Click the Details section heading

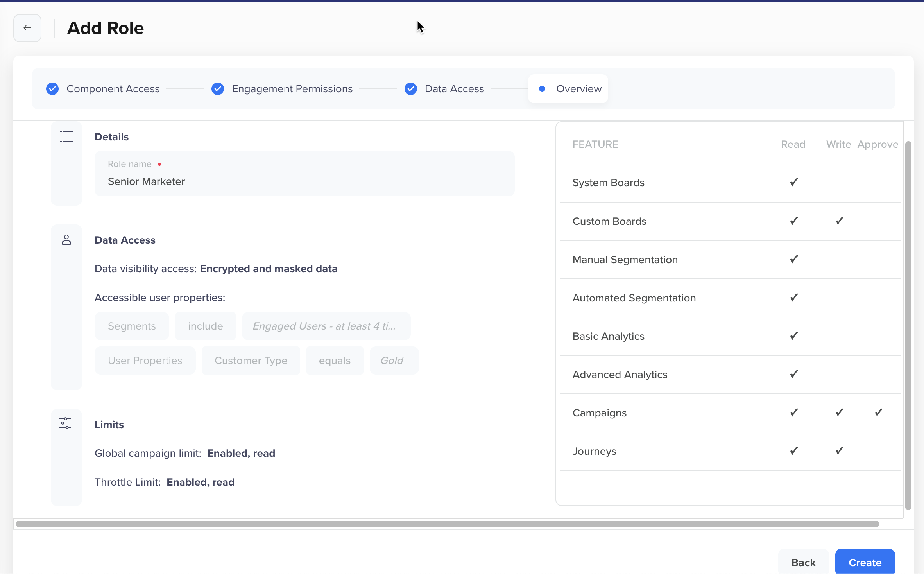[111, 137]
